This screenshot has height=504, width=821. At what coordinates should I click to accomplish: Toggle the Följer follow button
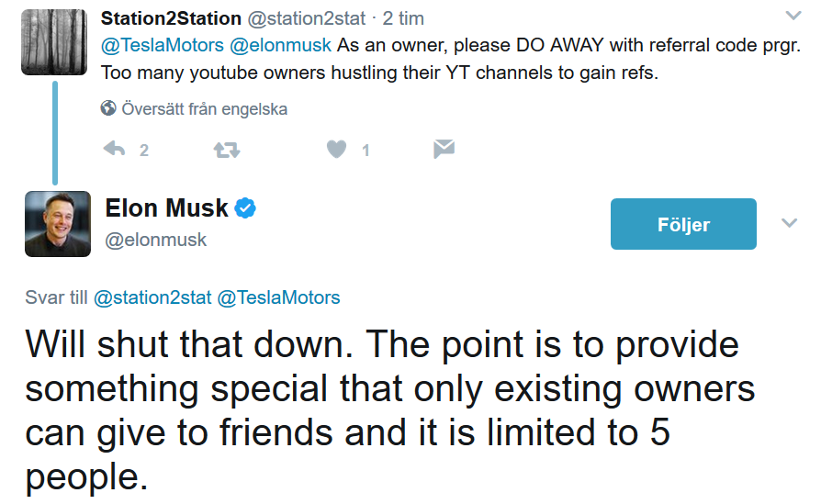683,224
